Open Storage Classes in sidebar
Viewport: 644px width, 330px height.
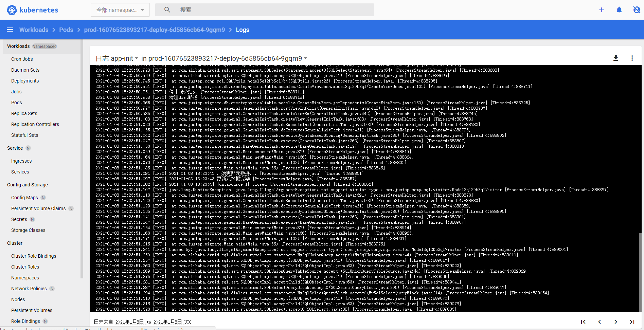click(x=28, y=230)
